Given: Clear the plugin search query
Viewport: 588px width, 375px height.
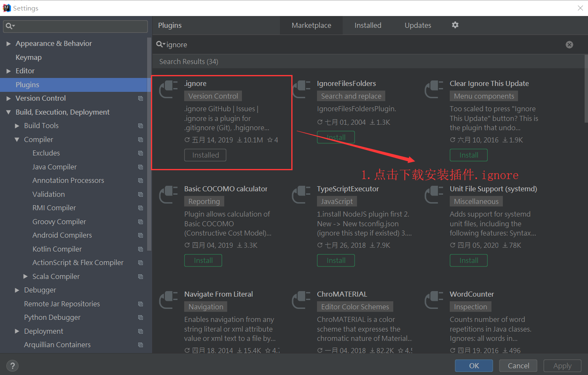Looking at the screenshot, I should tap(569, 45).
